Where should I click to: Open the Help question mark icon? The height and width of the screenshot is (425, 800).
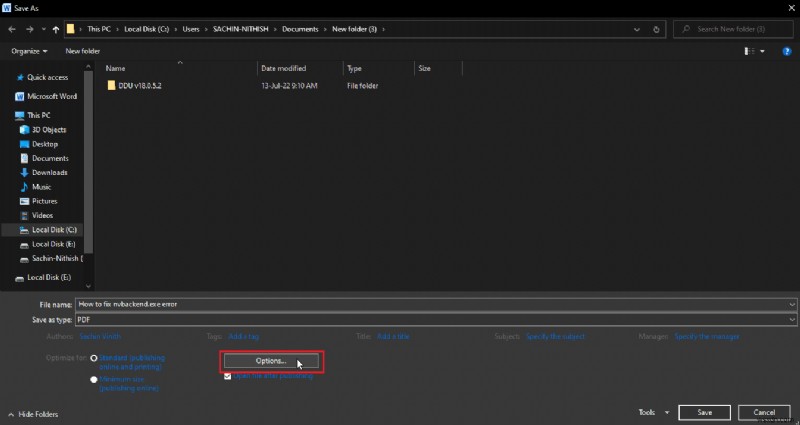tap(787, 50)
